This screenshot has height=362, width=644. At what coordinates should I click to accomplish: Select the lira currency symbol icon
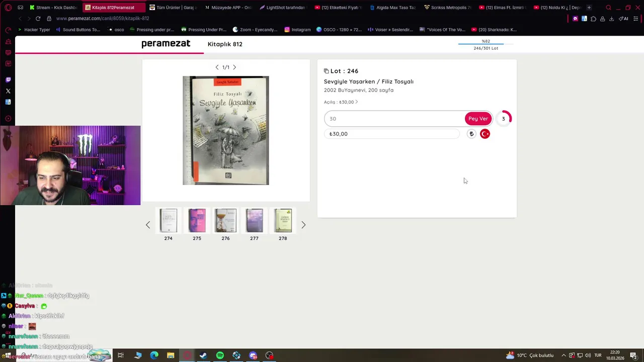click(471, 134)
